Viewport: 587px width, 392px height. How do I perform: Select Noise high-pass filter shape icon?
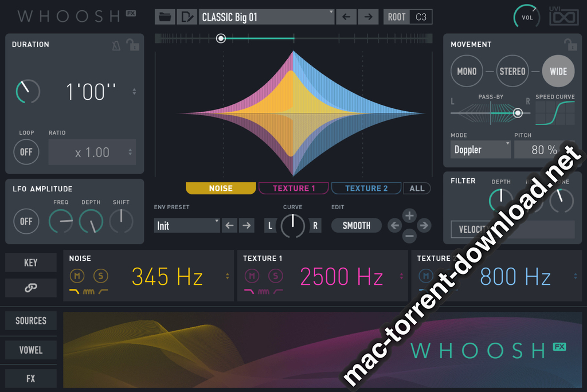point(103,291)
